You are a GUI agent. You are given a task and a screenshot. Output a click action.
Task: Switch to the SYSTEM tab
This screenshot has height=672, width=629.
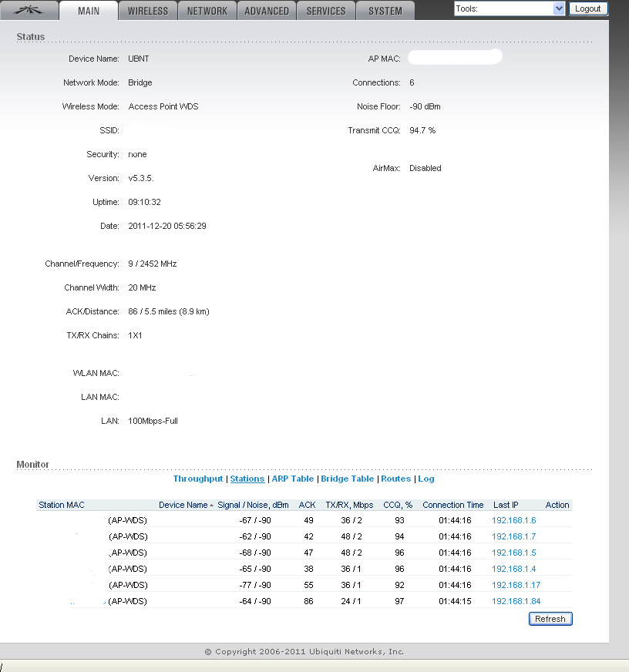[385, 11]
